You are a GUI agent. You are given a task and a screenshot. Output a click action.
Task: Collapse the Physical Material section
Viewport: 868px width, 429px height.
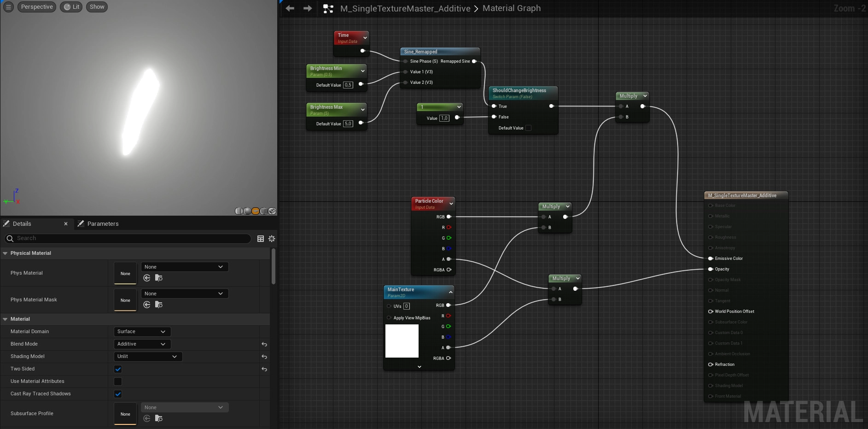click(x=6, y=253)
